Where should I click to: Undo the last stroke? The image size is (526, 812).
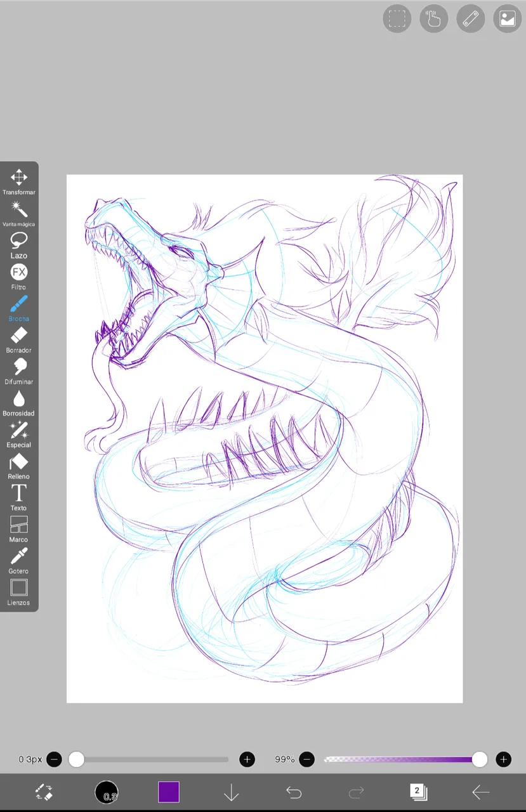tap(294, 792)
